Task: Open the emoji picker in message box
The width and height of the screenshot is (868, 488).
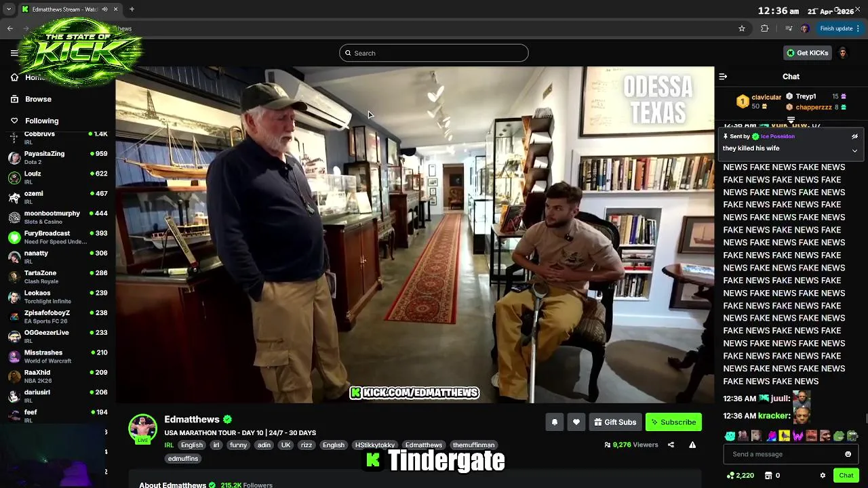Action: pyautogui.click(x=848, y=454)
